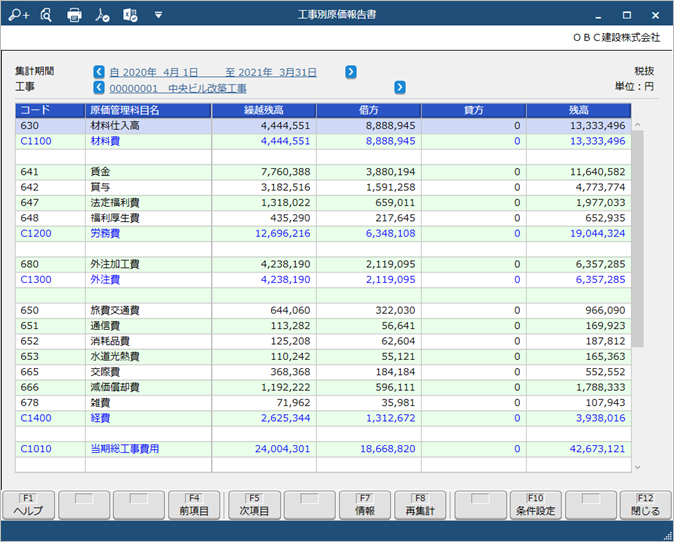Select the 法定福利費 row name
Image resolution: width=674 pixels, height=542 pixels.
pyautogui.click(x=115, y=203)
